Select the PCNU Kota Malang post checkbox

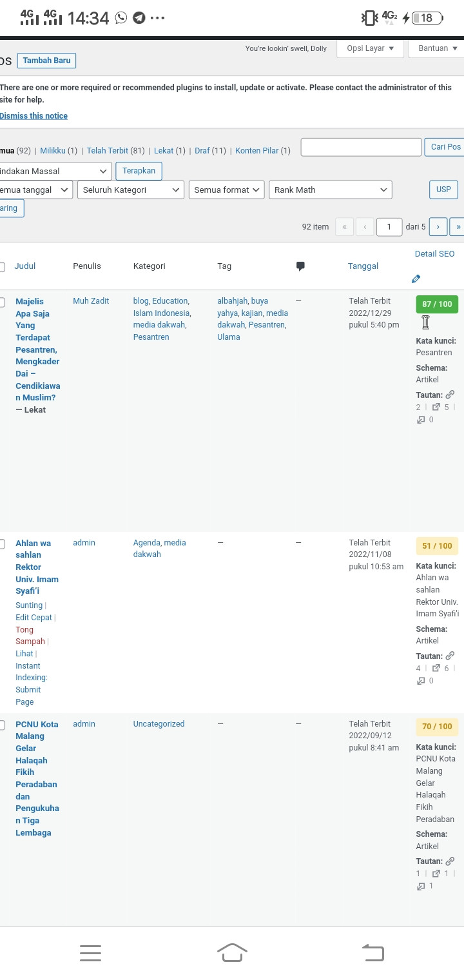pos(2,725)
